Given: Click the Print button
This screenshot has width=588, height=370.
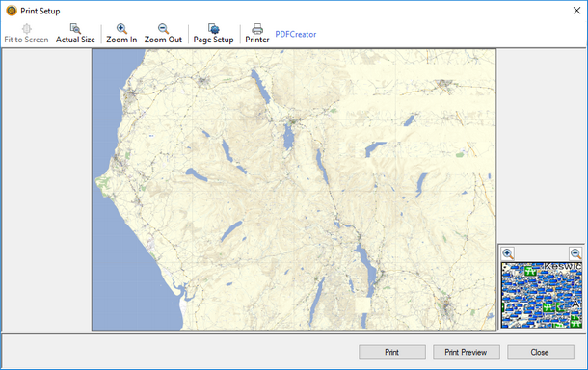Looking at the screenshot, I should point(392,352).
